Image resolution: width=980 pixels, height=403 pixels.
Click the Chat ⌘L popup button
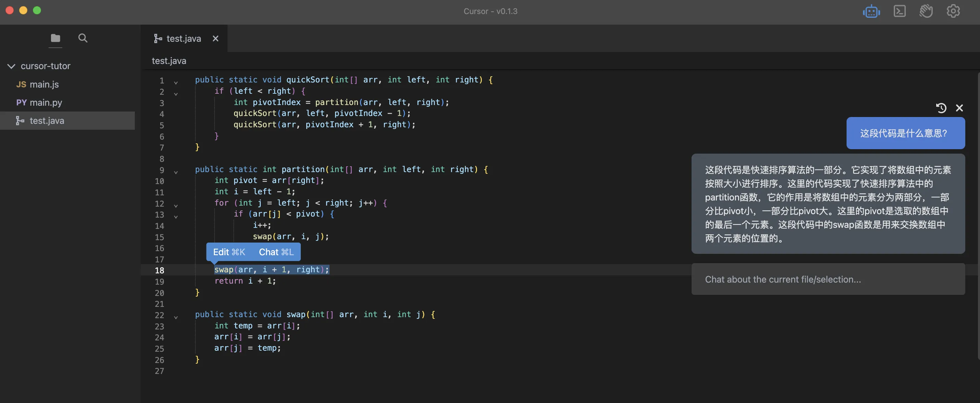coord(276,252)
